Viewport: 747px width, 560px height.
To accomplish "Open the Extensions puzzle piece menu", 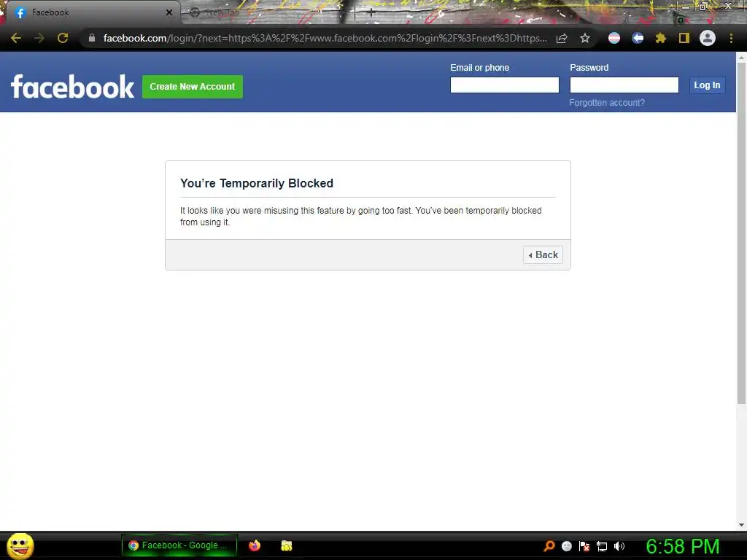I will [x=661, y=38].
